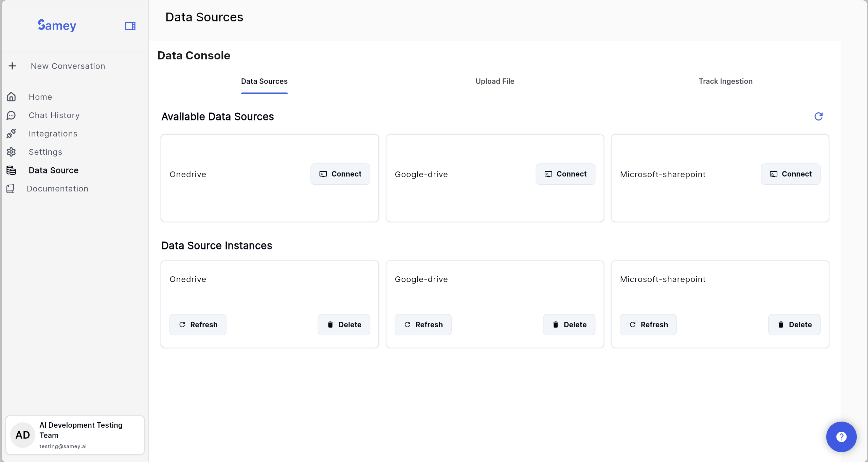This screenshot has height=462, width=868.
Task: Click the plus icon for new conversation
Action: point(12,66)
